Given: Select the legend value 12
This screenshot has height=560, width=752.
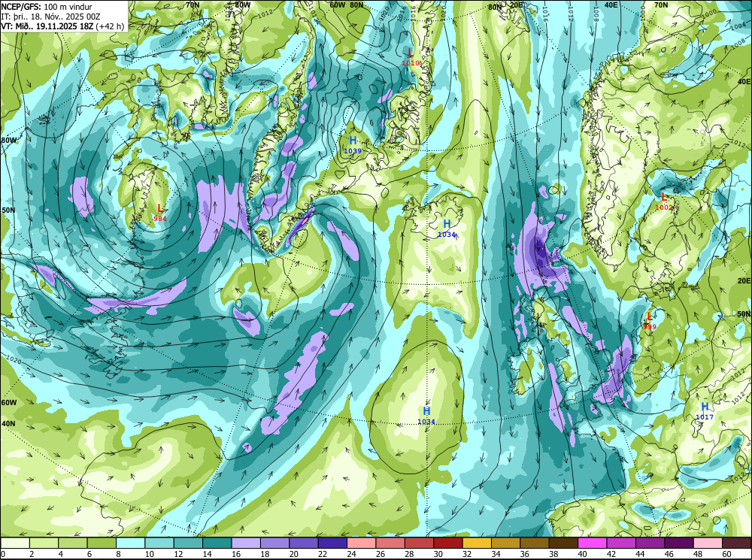Looking at the screenshot, I should pyautogui.click(x=178, y=554).
